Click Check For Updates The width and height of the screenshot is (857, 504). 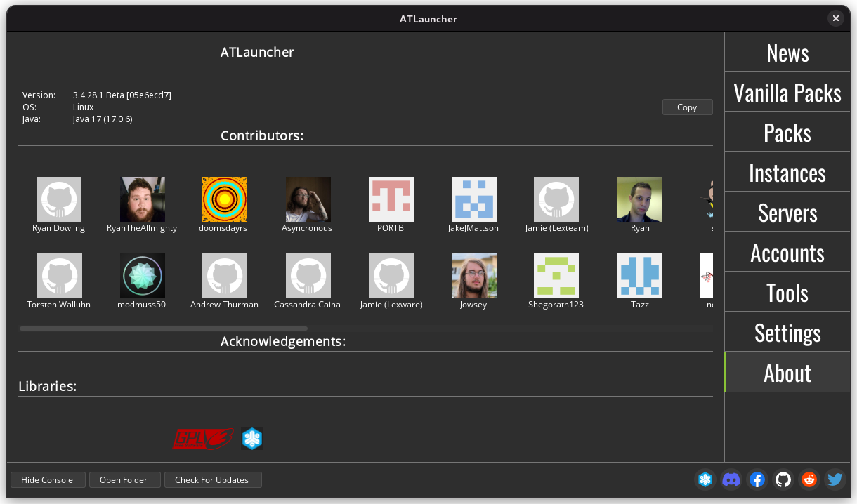(x=211, y=479)
